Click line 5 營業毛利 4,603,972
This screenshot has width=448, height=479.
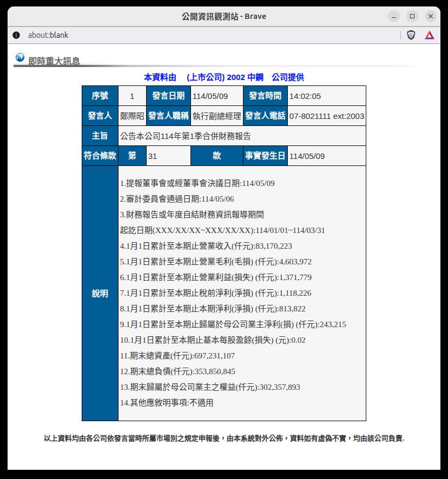215,262
